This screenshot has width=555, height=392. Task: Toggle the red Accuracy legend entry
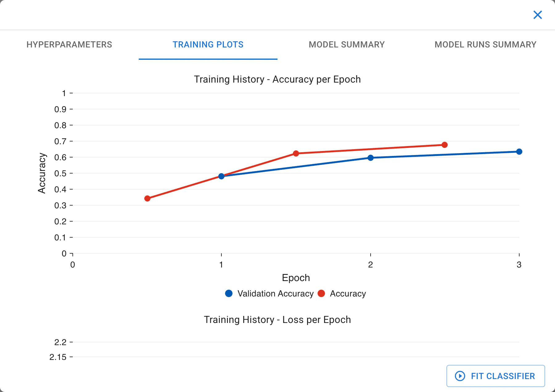pos(342,293)
